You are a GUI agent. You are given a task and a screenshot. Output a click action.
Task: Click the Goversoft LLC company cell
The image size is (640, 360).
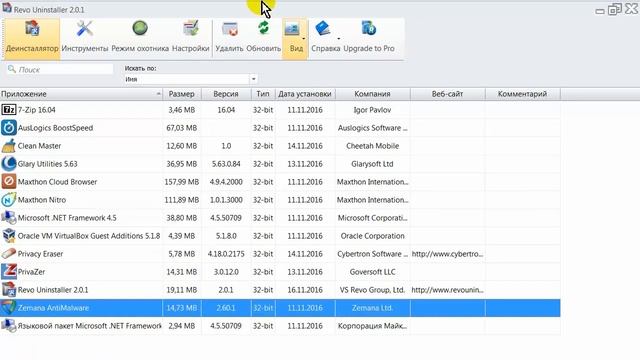click(x=372, y=271)
